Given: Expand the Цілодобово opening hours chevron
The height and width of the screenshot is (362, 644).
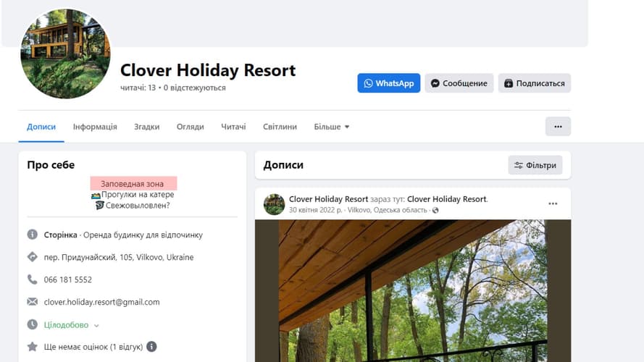Looking at the screenshot, I should (96, 326).
